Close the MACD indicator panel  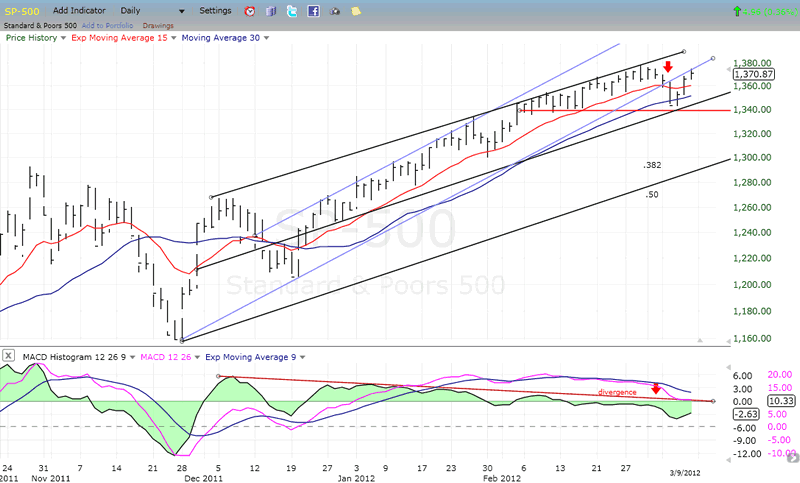9,355
